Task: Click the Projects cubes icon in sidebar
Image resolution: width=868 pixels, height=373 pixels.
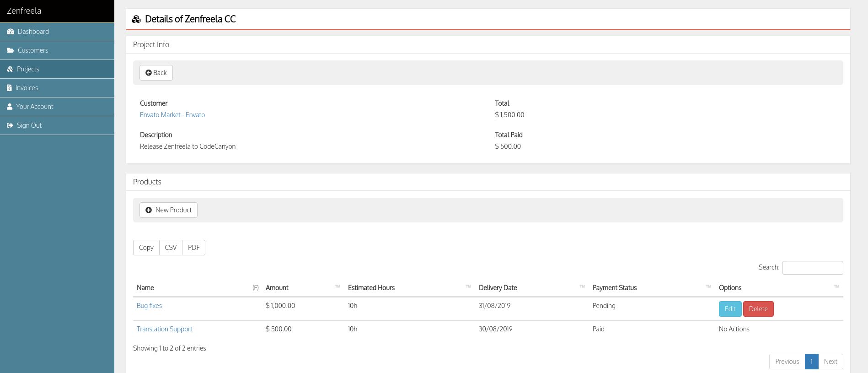Action: click(10, 69)
